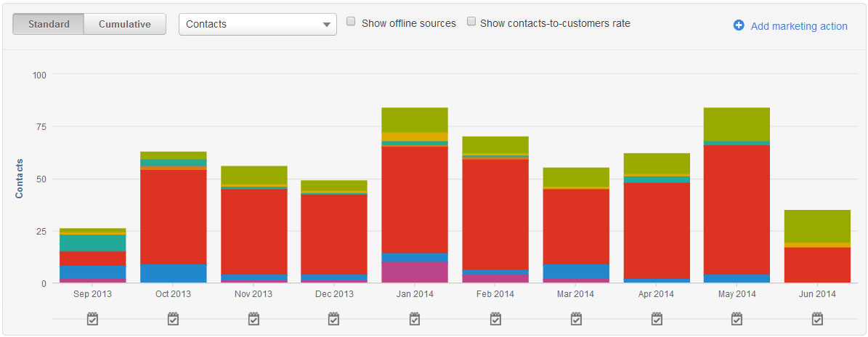Screen dimensions: 868x337
Task: Click the olive green segment of the May 2014 bar
Action: coord(737,124)
